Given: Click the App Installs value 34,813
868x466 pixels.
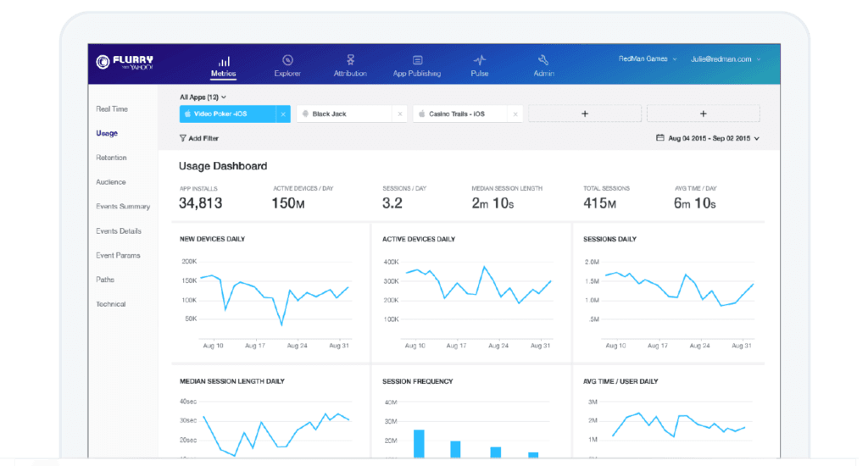Looking at the screenshot, I should 200,203.
